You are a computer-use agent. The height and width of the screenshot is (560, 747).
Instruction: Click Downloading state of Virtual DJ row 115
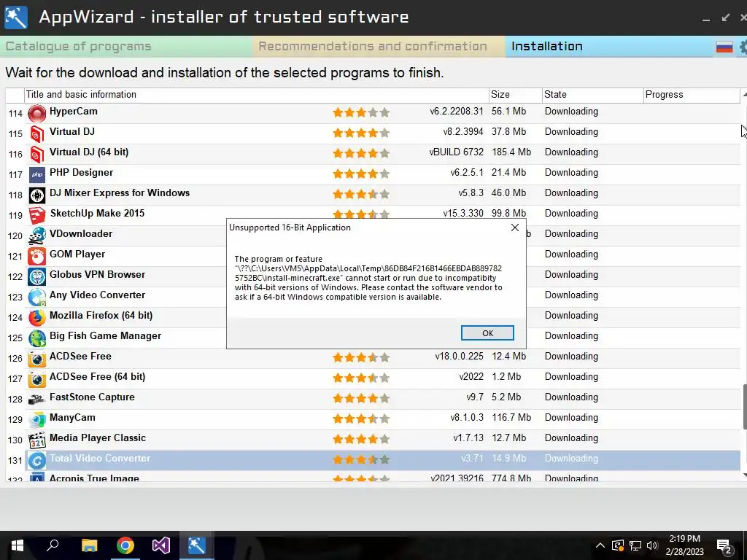(x=571, y=132)
